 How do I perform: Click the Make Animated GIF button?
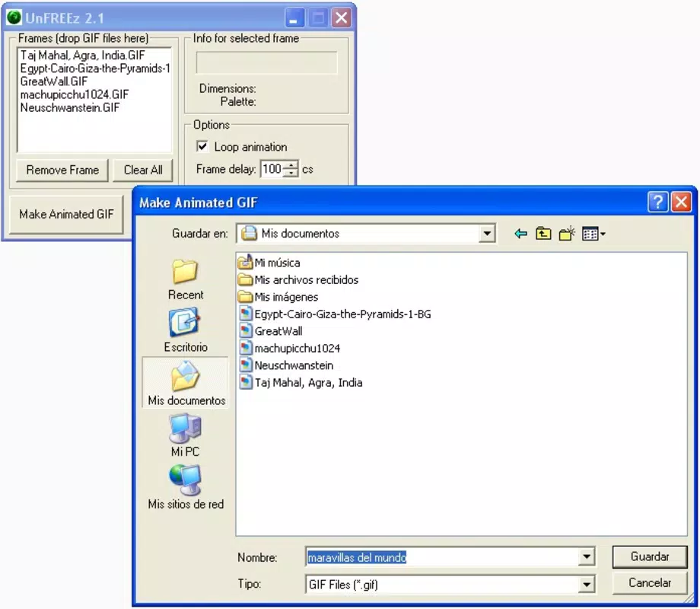[66, 215]
